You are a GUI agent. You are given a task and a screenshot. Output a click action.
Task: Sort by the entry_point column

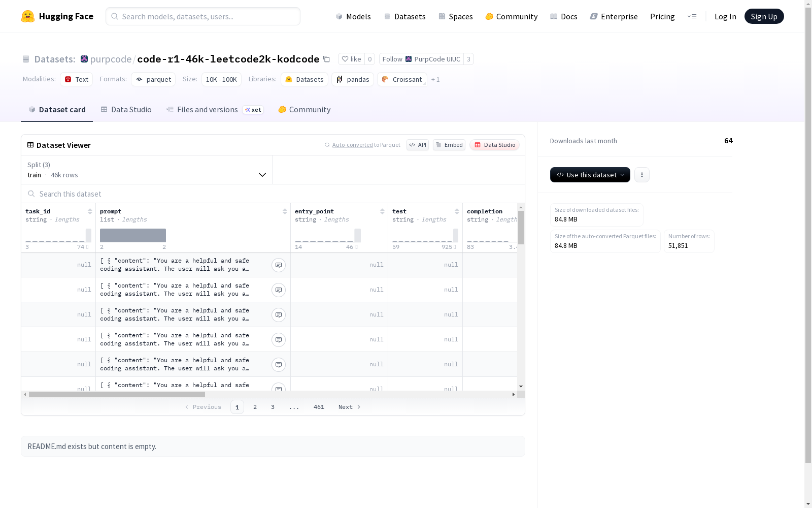click(x=382, y=211)
